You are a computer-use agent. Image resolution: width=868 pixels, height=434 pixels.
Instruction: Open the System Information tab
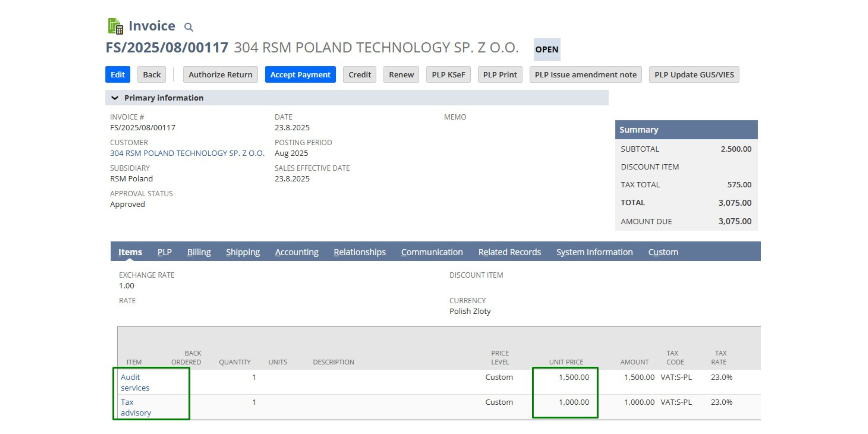(x=594, y=252)
